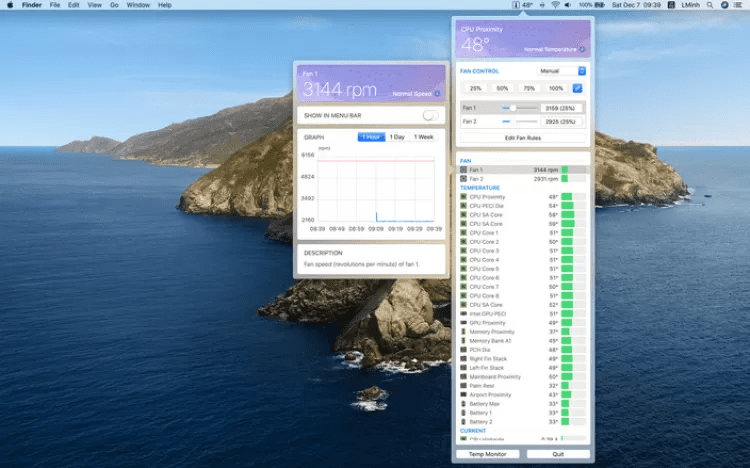This screenshot has width=750, height=468.
Task: Switch graph to 1 Hour
Action: pos(371,137)
